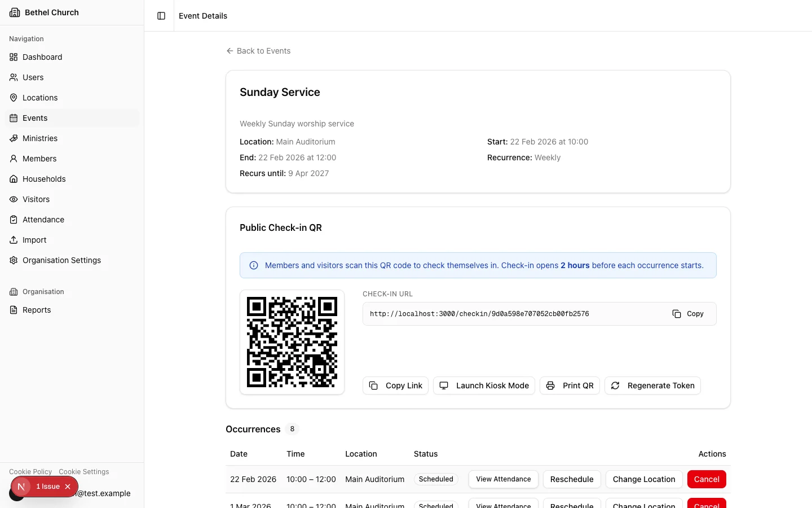Click the Attendance clipboard icon

point(14,220)
